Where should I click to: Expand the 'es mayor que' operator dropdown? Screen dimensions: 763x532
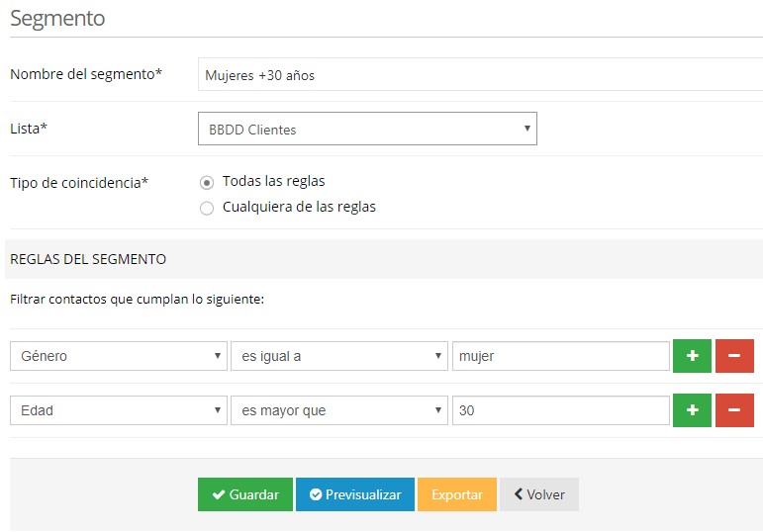[x=338, y=410]
